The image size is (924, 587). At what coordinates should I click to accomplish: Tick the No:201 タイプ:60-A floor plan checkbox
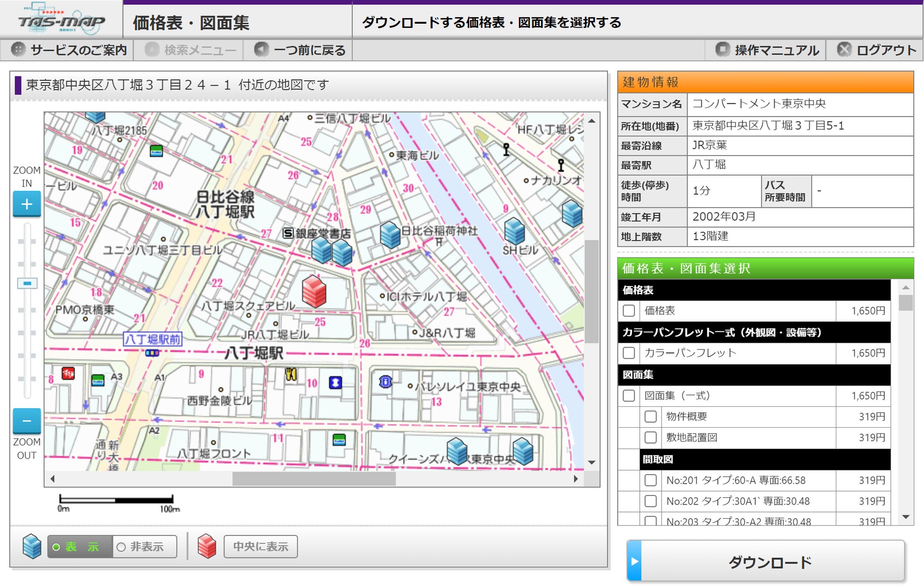pyautogui.click(x=651, y=480)
